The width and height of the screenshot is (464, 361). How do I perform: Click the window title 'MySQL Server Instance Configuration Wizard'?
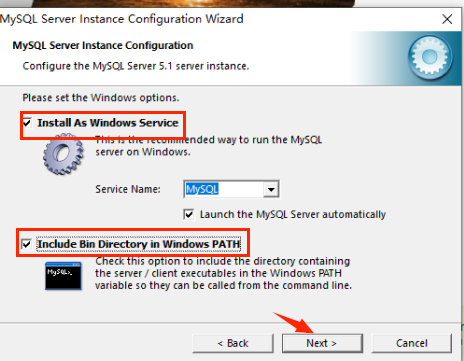121,19
